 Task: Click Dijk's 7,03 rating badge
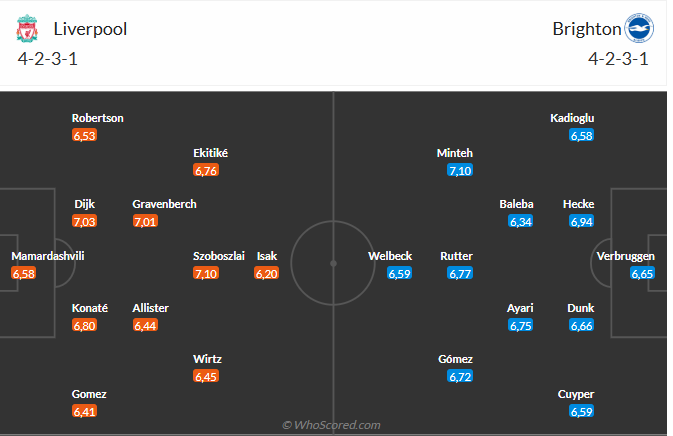[x=84, y=221]
